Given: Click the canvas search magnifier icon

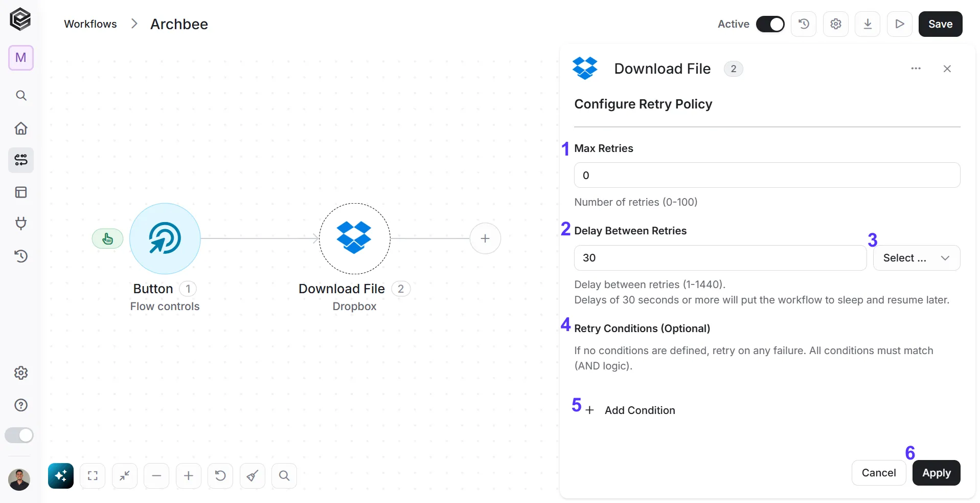Looking at the screenshot, I should point(284,476).
